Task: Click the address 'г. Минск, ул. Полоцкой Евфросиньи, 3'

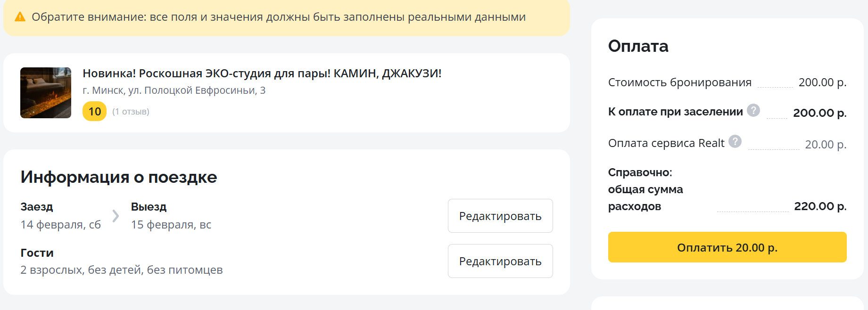Action: click(174, 90)
